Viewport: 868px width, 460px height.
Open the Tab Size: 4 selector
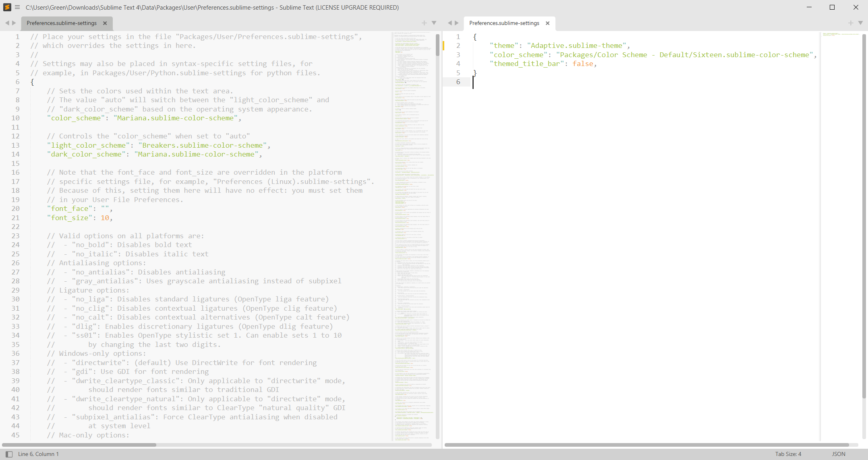coord(788,454)
